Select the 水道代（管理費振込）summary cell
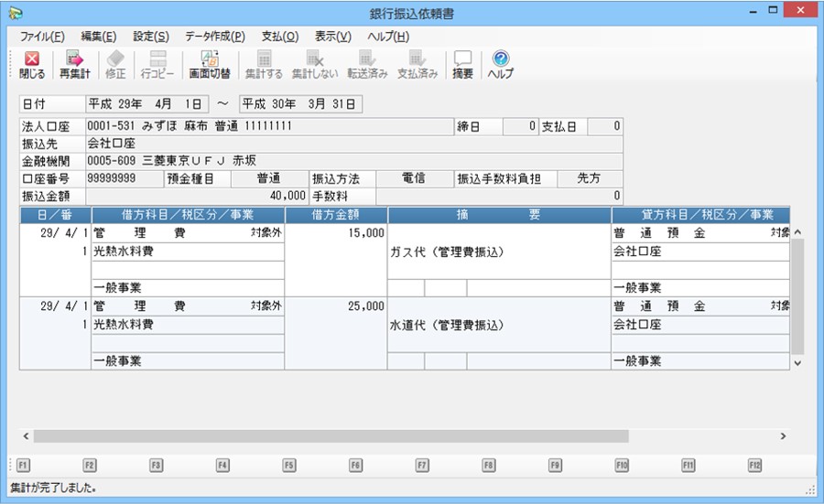Screen dimensions: 824x504 499,325
